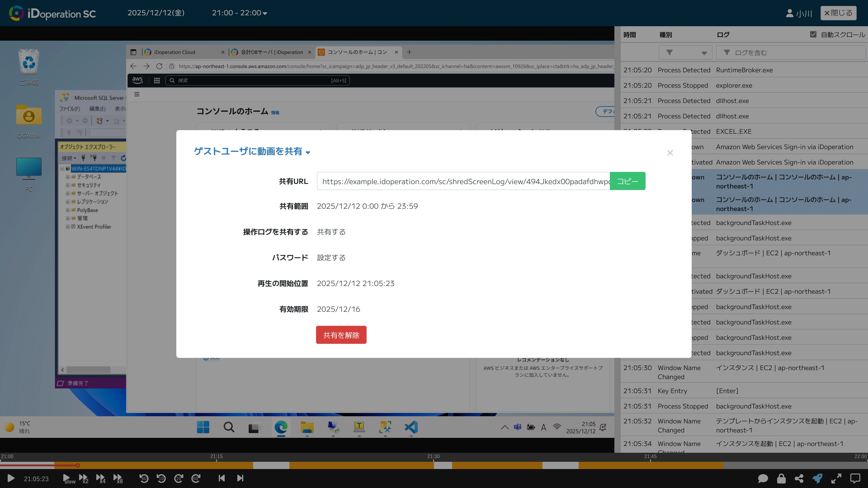Toggle 共有する for the operation log

[x=331, y=232]
